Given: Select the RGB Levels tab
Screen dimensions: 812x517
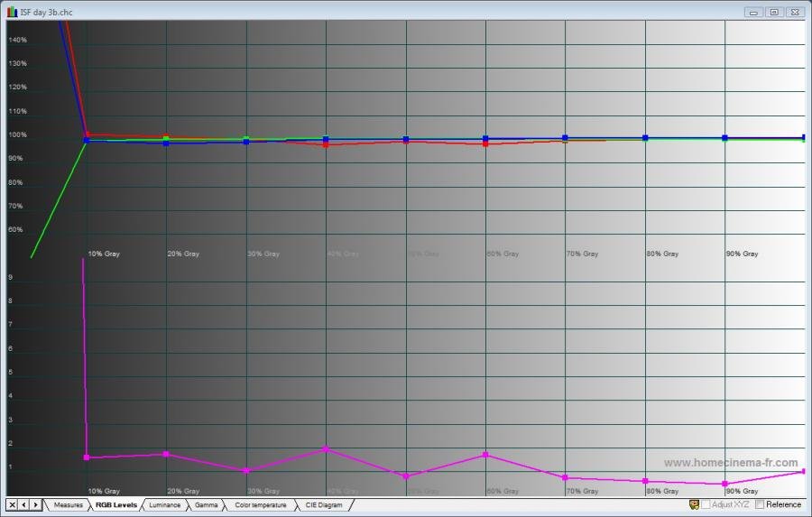Looking at the screenshot, I should [x=115, y=504].
